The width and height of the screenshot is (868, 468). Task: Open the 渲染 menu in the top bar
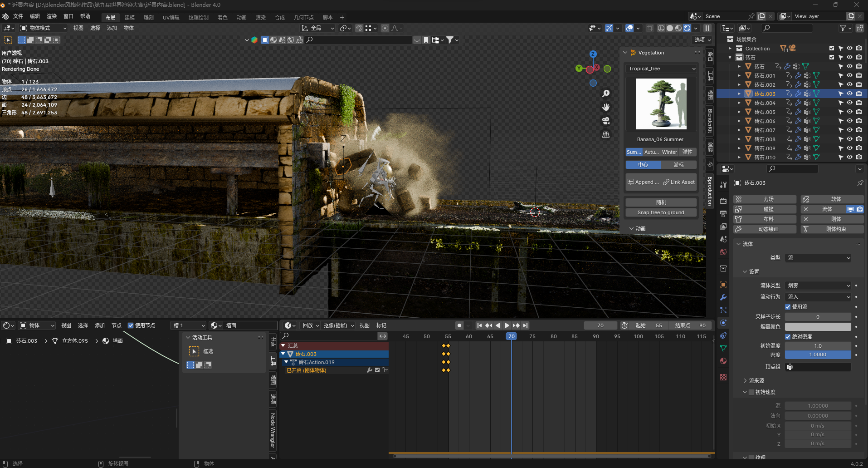click(52, 16)
